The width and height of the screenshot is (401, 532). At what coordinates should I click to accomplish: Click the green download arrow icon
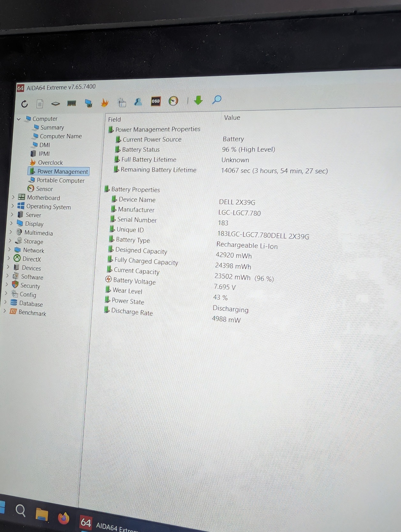198,100
